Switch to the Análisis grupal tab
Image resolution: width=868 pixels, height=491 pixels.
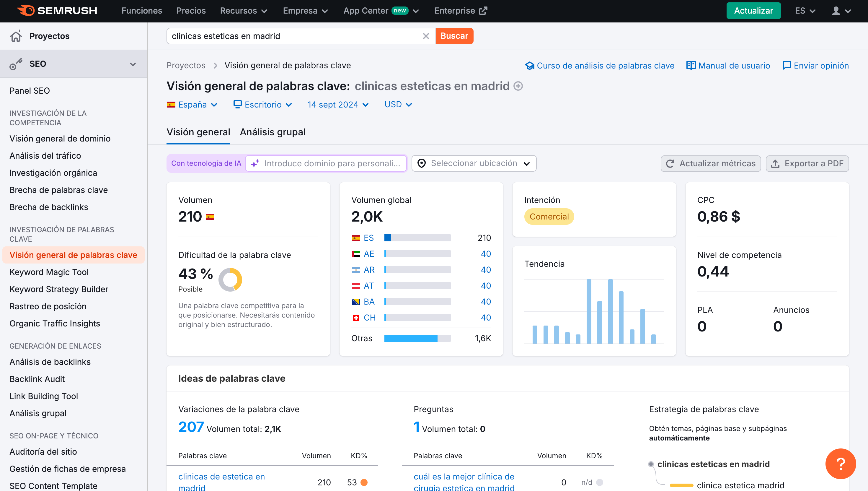[x=273, y=132]
